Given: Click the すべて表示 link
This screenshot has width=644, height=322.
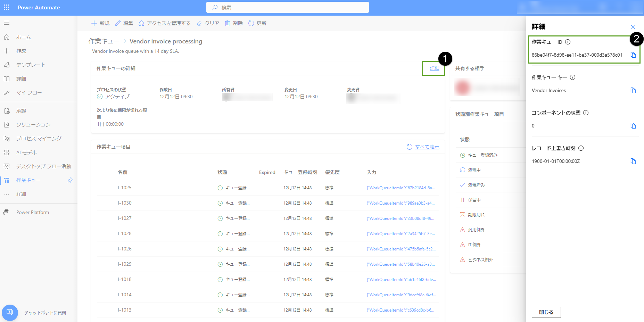Looking at the screenshot, I should 427,147.
